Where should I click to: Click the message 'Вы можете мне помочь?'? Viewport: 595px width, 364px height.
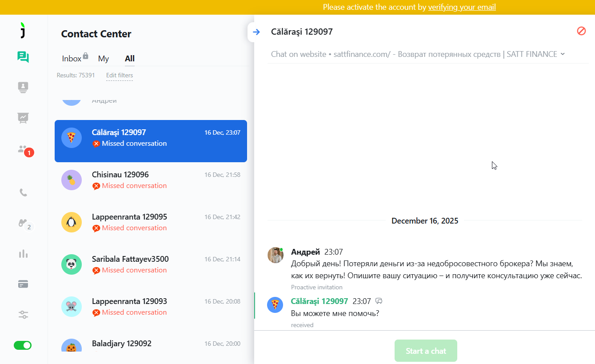335,313
